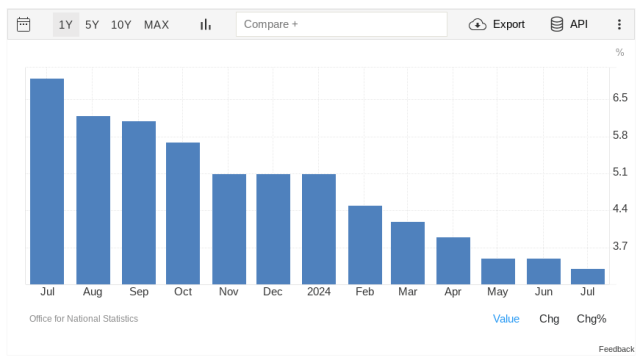Switch to the 5Y time range

pyautogui.click(x=92, y=25)
